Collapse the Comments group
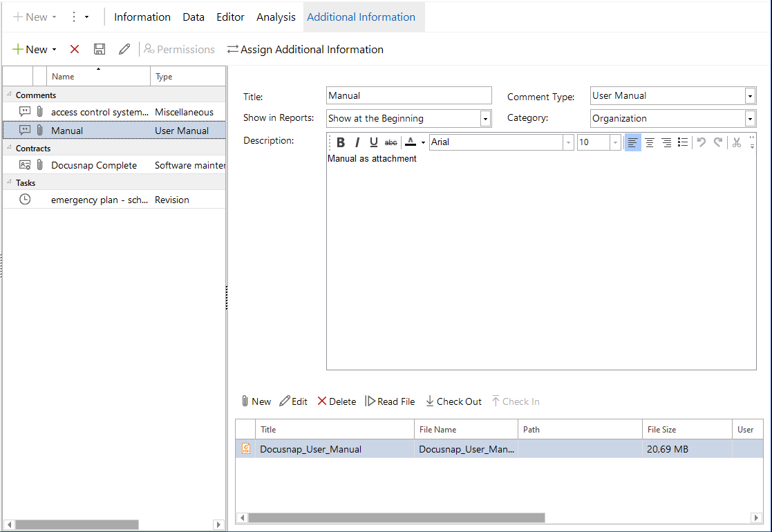 9,94
